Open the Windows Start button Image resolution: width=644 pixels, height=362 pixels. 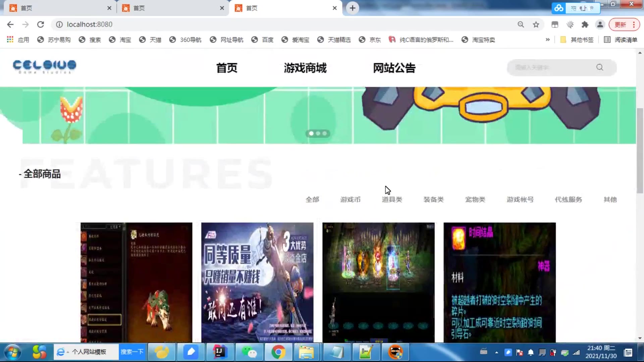click(x=12, y=352)
